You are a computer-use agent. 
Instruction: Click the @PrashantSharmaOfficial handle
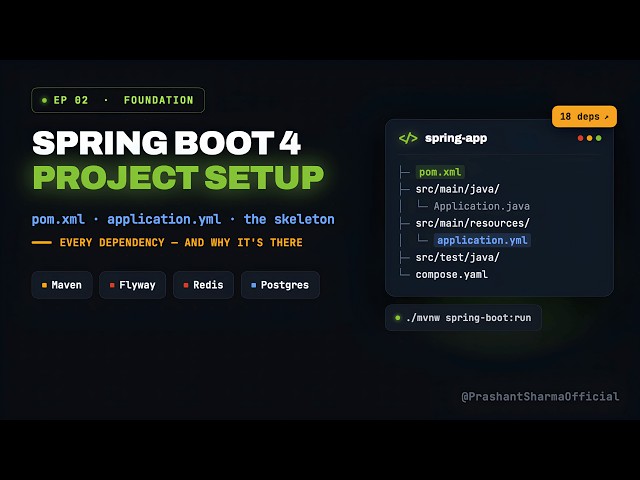tap(540, 396)
